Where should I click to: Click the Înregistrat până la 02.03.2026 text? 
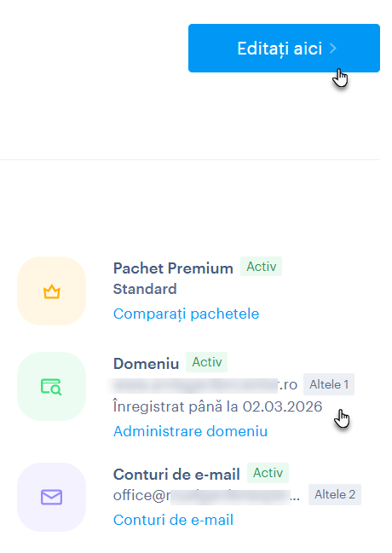click(x=217, y=406)
